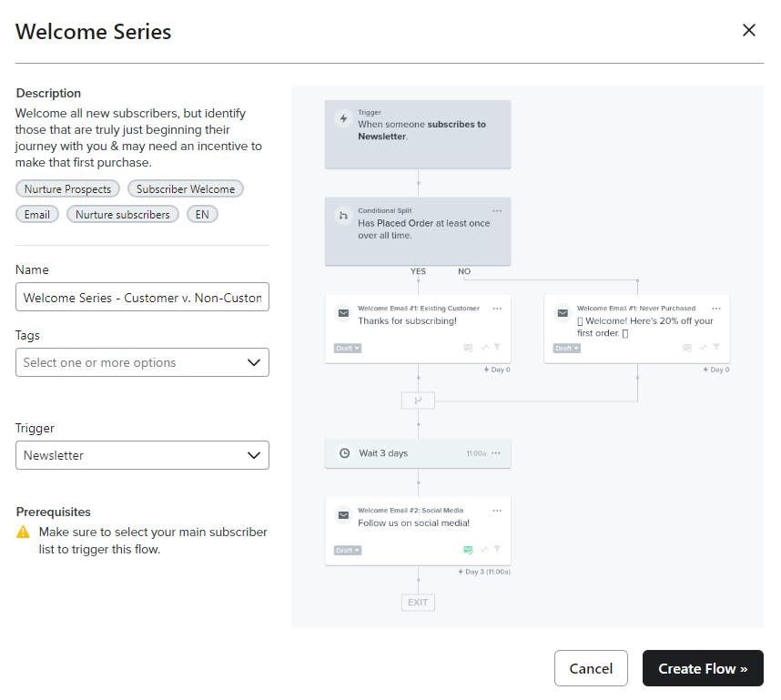This screenshot has width=781, height=700.
Task: Open the Trigger Newsletter dropdown
Action: [142, 455]
